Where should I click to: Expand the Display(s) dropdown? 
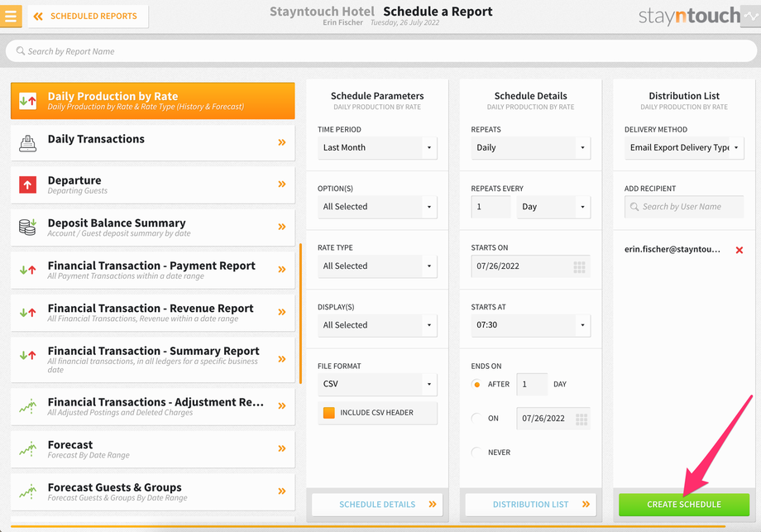(377, 325)
